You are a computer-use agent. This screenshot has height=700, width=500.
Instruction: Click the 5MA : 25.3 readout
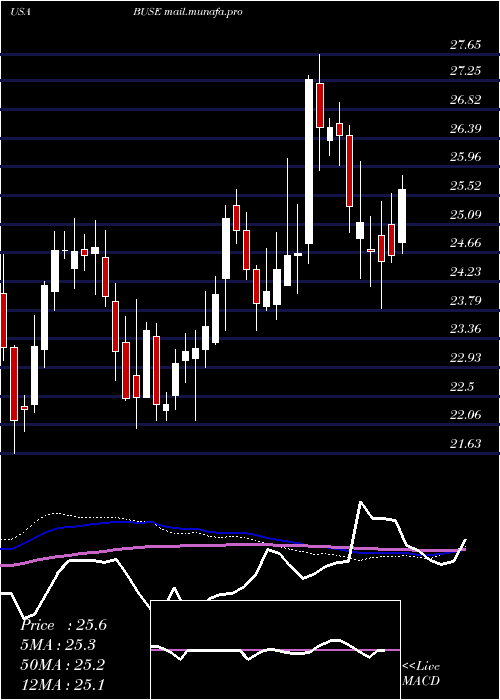(x=58, y=645)
